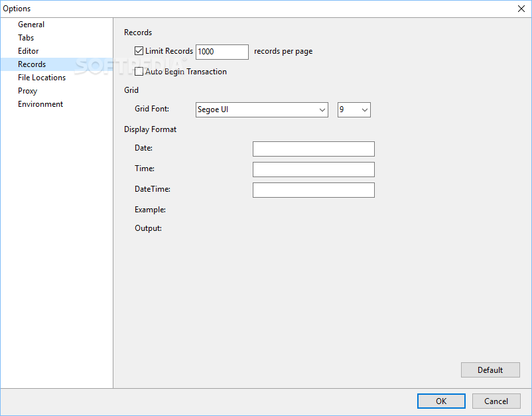The image size is (532, 416).
Task: Uncheck the Limit Records checkbox
Action: (x=139, y=51)
